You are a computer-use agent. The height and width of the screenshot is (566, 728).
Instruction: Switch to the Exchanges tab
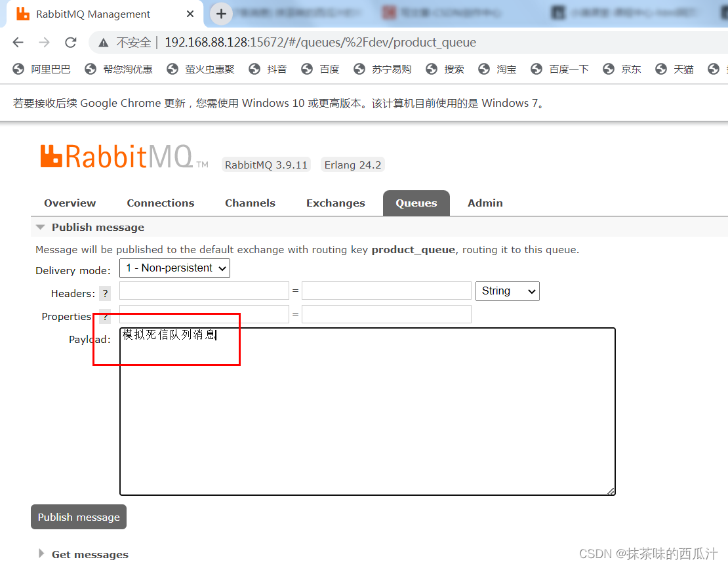[x=335, y=203]
